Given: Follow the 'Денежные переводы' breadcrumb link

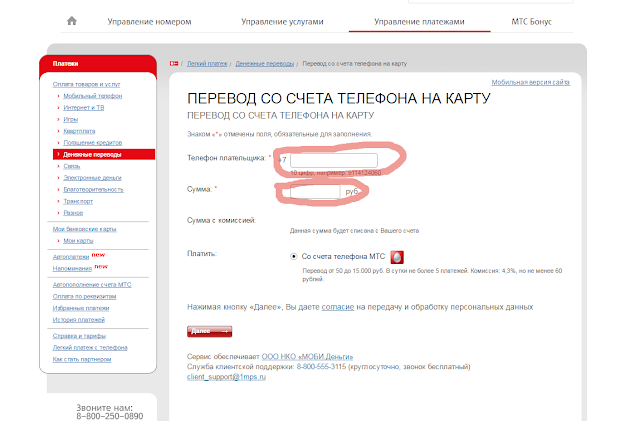Looking at the screenshot, I should (x=264, y=64).
